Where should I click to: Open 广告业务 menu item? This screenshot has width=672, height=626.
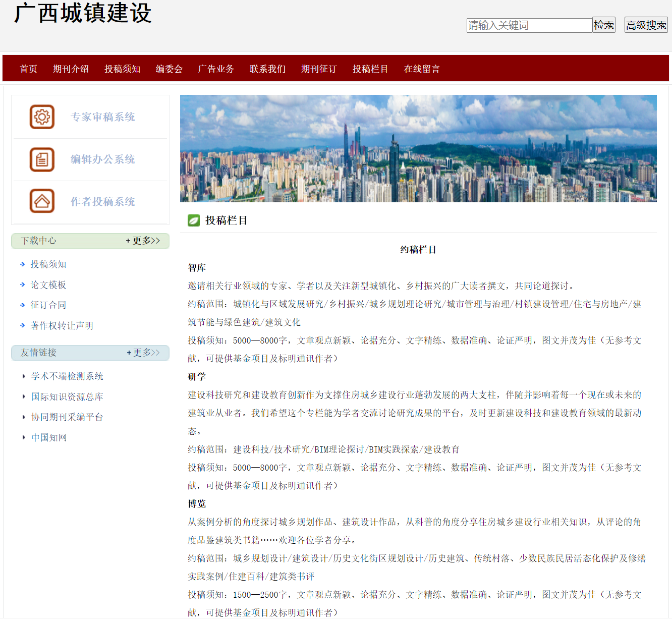pos(216,69)
